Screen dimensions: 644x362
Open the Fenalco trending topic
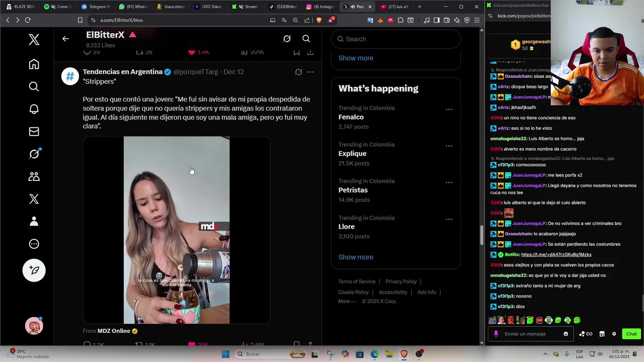pos(351,117)
